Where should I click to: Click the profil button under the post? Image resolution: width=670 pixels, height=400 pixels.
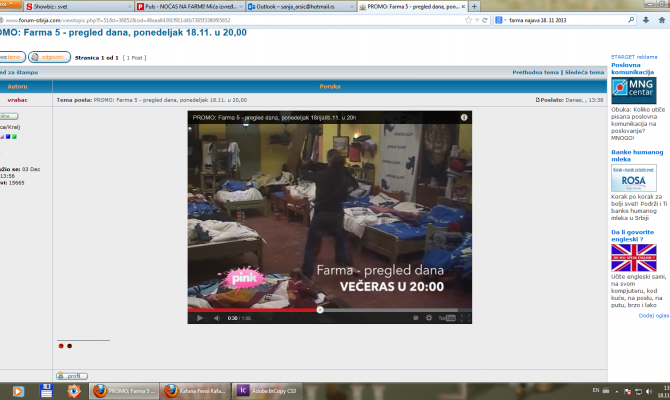[x=71, y=376]
